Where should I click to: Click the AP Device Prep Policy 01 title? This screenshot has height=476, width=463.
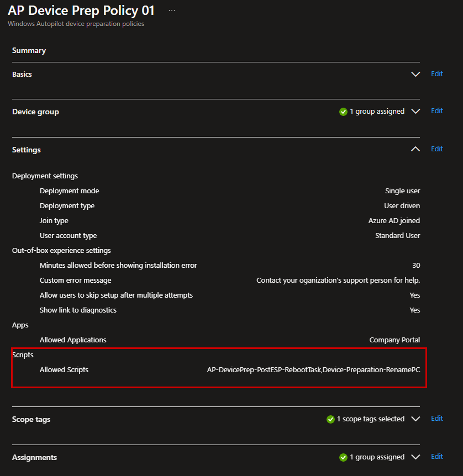[81, 10]
